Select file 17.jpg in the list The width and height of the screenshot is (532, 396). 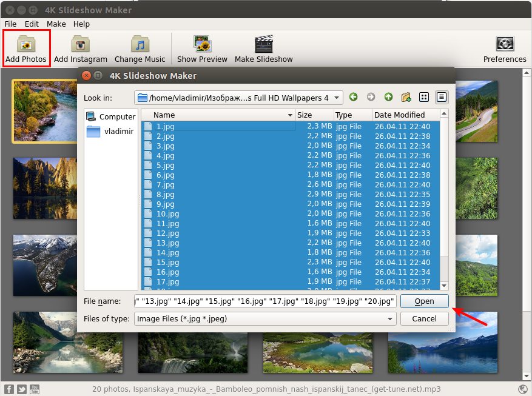click(x=291, y=282)
